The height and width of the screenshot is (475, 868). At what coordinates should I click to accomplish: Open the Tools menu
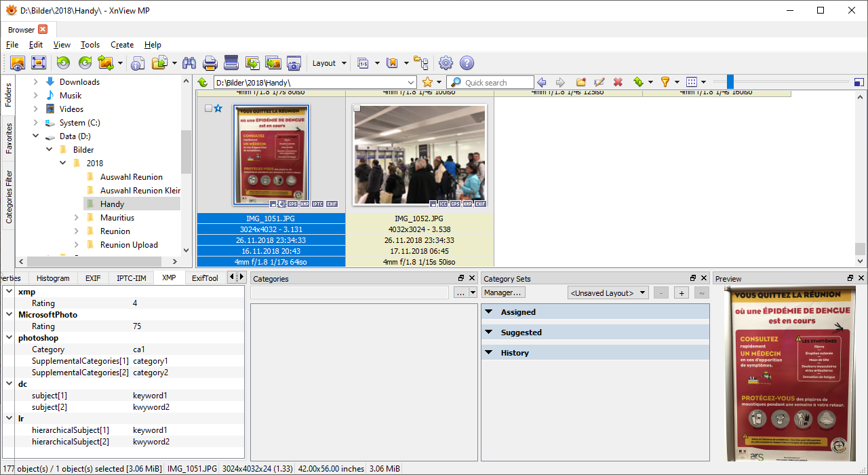click(90, 45)
